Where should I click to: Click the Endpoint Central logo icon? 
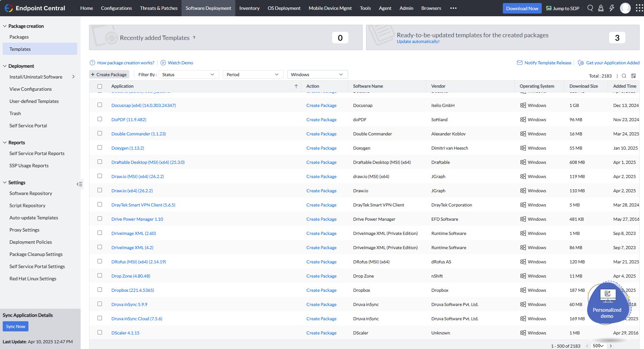(8, 8)
